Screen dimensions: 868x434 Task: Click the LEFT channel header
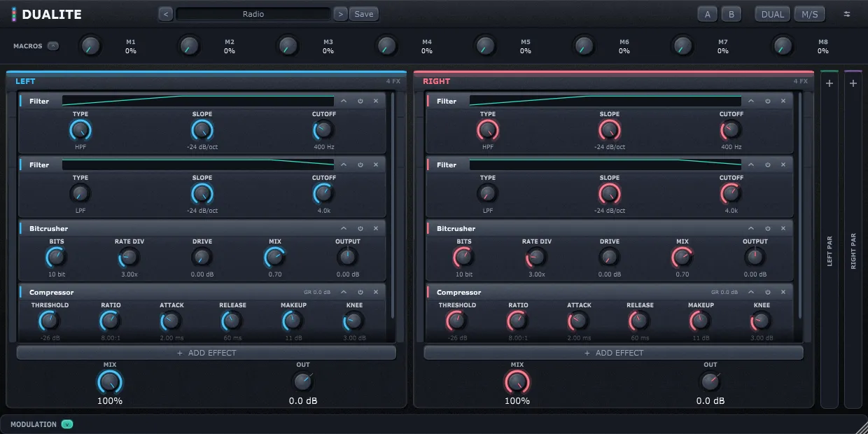coord(206,81)
